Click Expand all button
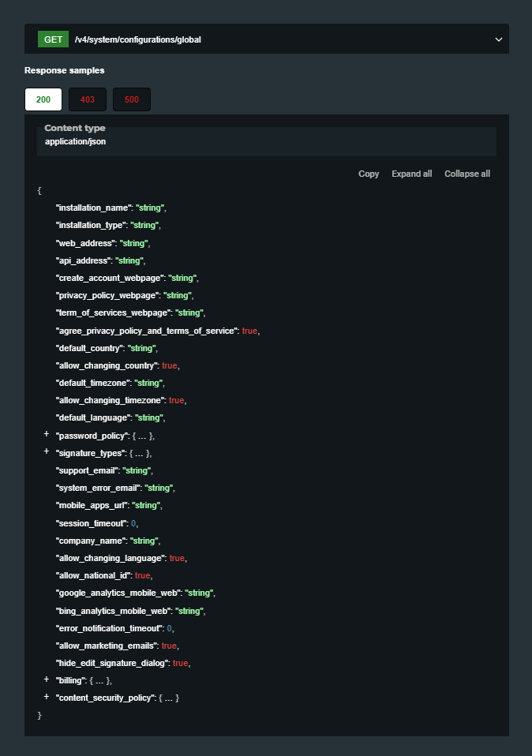The width and height of the screenshot is (532, 756). (x=411, y=174)
